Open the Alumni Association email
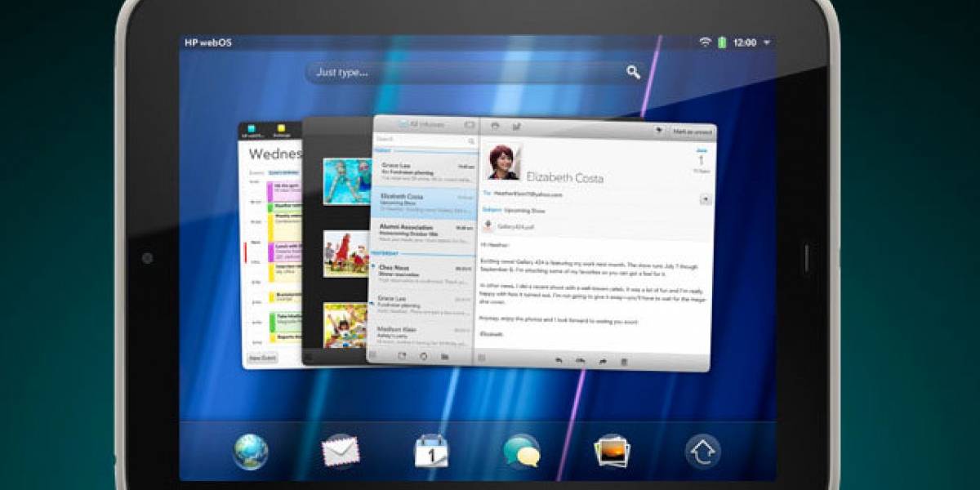Screen dimensions: 980x490 point(423,234)
